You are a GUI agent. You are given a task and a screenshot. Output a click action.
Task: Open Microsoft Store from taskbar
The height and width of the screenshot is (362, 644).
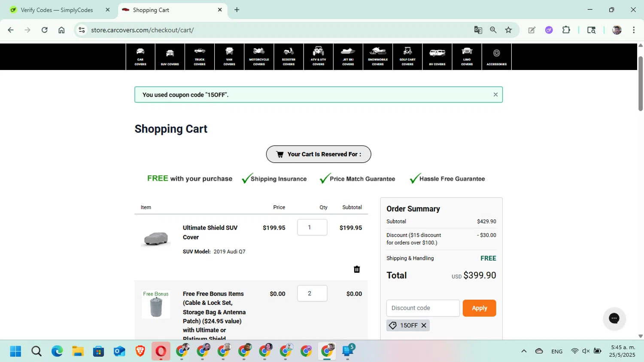99,351
